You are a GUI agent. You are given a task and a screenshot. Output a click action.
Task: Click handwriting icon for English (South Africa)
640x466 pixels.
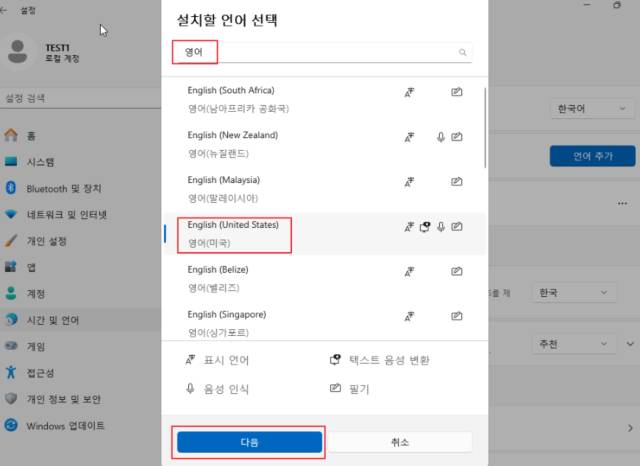click(456, 92)
